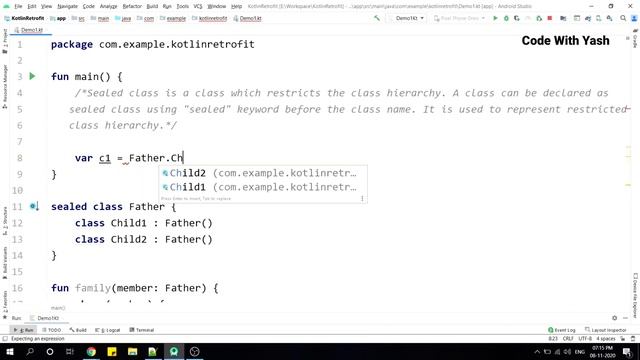Viewport: 640px width, 360px height.
Task: Toggle the Device File Explorer side panel
Action: click(635, 295)
